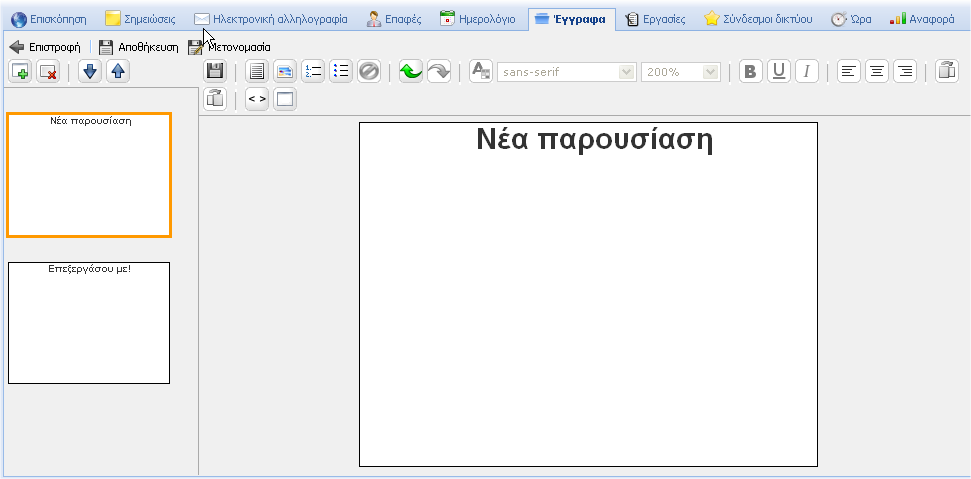971x479 pixels.
Task: Open the sans-serif font family dropdown
Action: (x=566, y=72)
